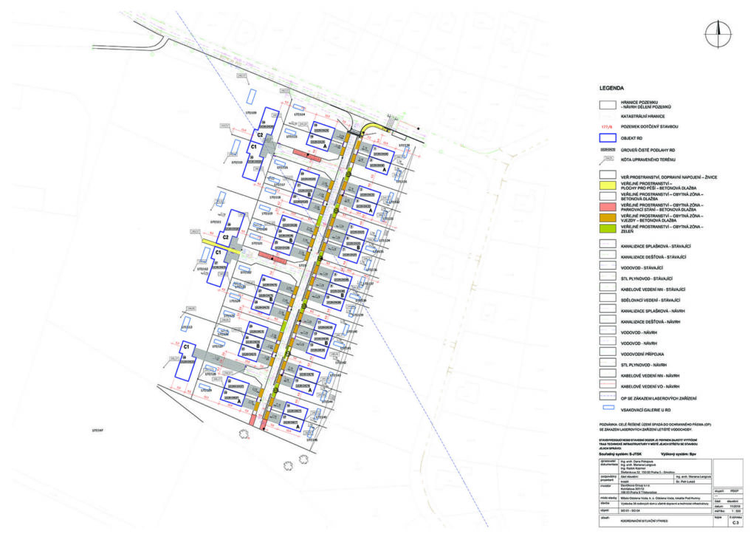Screen dimensions: 756x534
Task: Pick the pink parking legend swatch
Action: 609,208
